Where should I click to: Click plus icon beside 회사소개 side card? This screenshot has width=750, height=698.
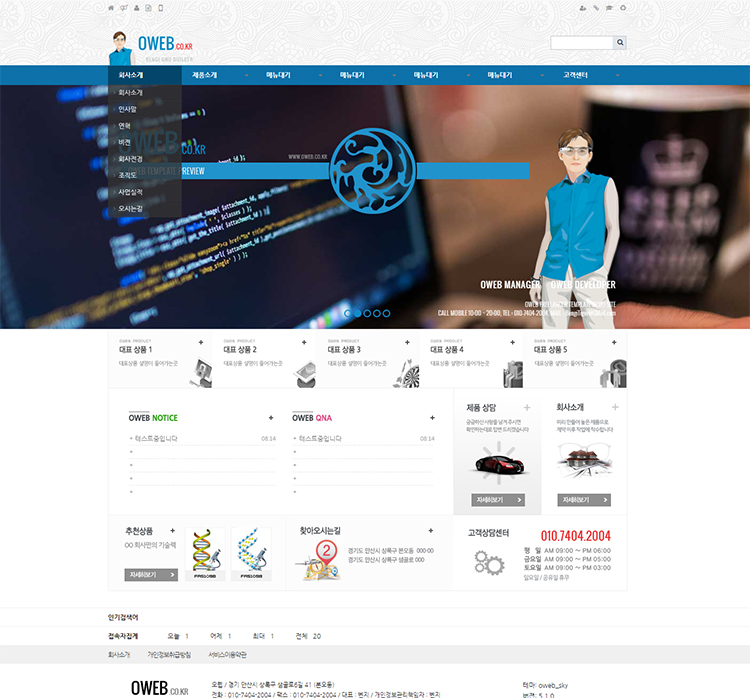[x=615, y=407]
